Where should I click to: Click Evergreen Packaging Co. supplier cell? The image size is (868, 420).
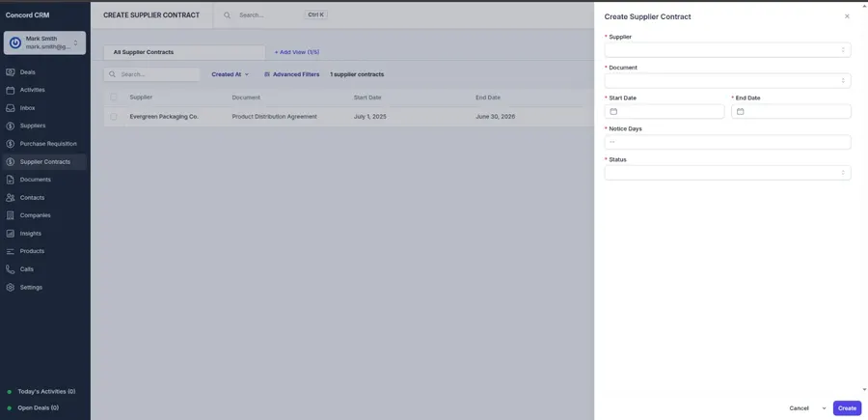click(x=164, y=117)
